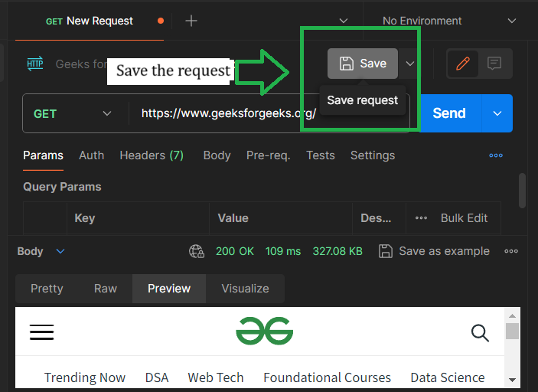Click the request pane scrollbar thumb

pos(522,191)
